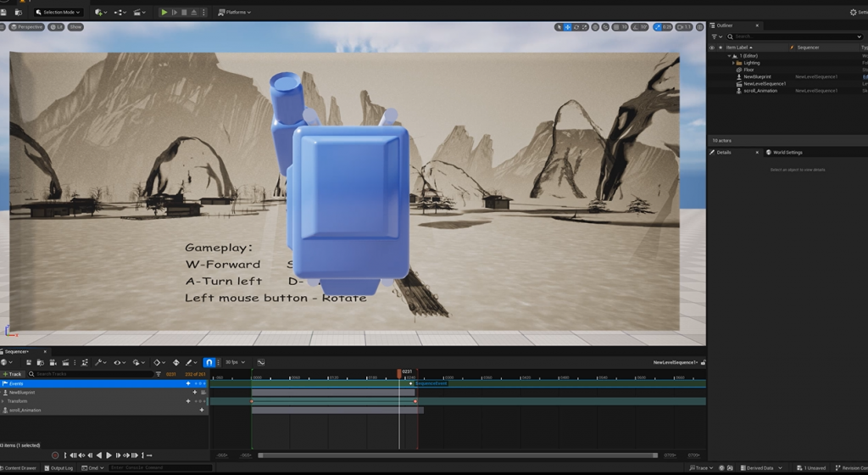This screenshot has height=475, width=868.
Task: Open Sequencer actions wrench dropdown
Action: (100, 363)
